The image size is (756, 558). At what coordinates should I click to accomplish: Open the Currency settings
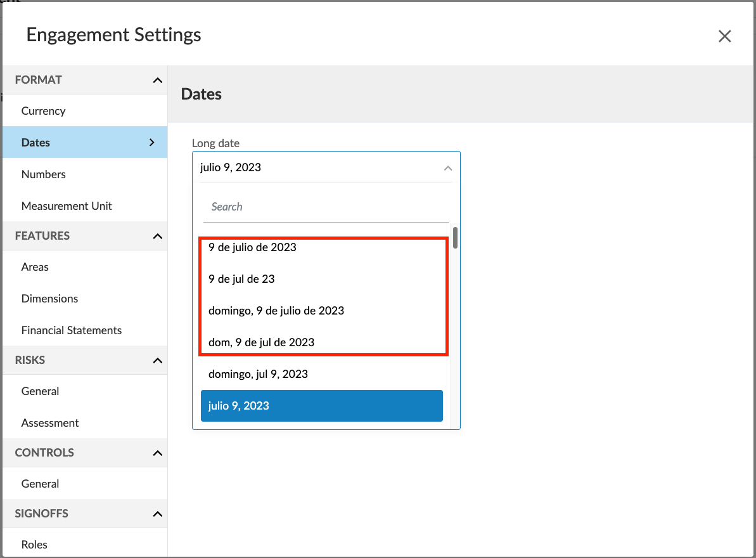pyautogui.click(x=85, y=110)
